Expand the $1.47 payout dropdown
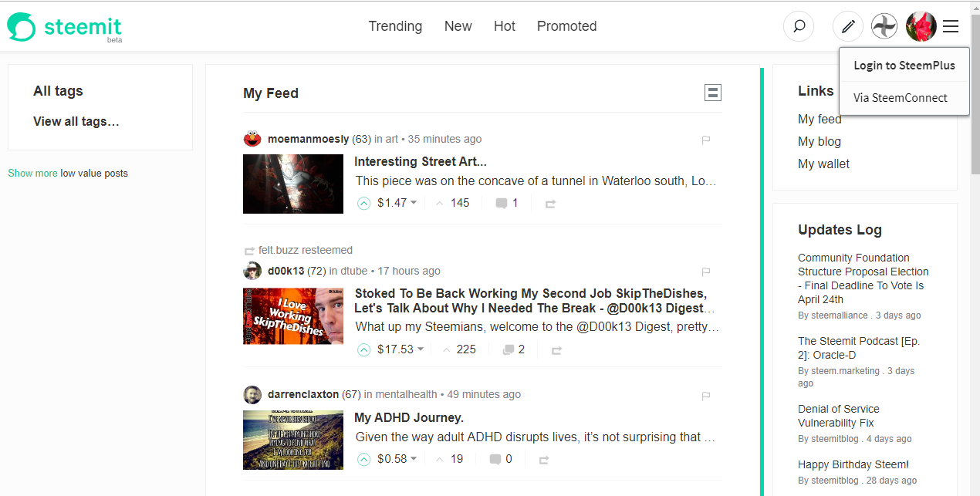This screenshot has height=496, width=980. [x=414, y=203]
